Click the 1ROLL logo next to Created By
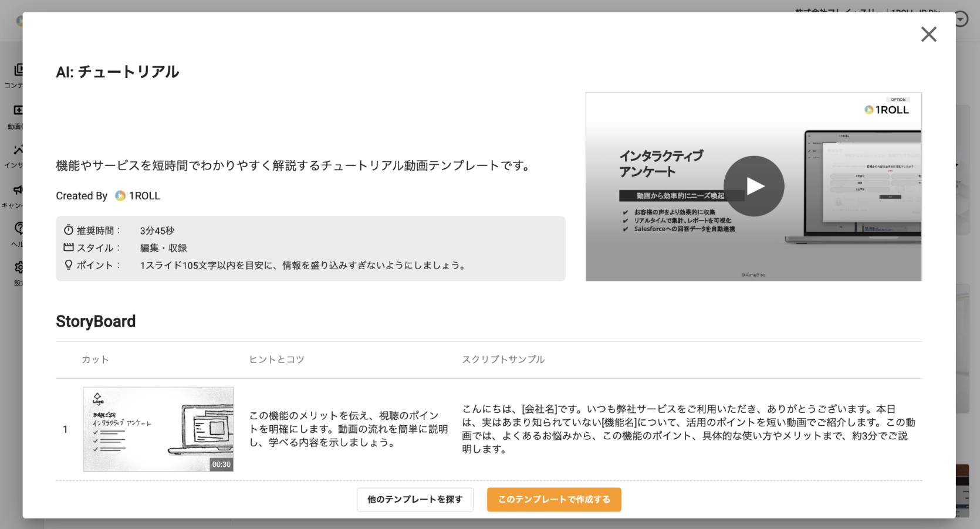Viewport: 980px width, 529px height. (120, 195)
